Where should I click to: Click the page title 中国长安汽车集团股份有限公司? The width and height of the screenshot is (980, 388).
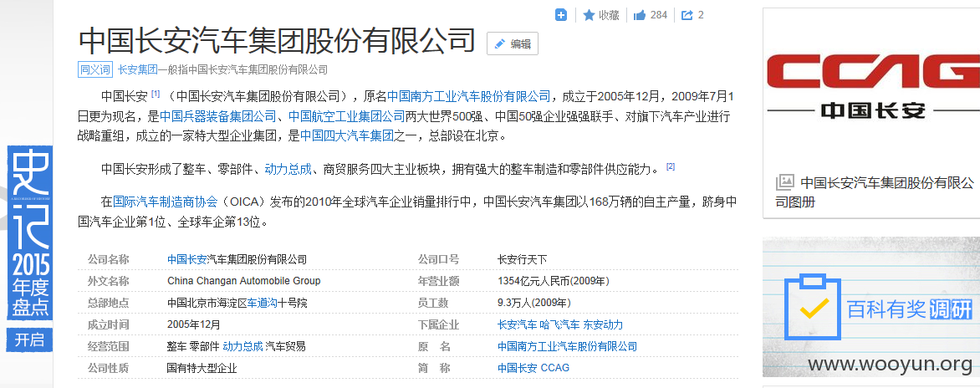click(277, 41)
